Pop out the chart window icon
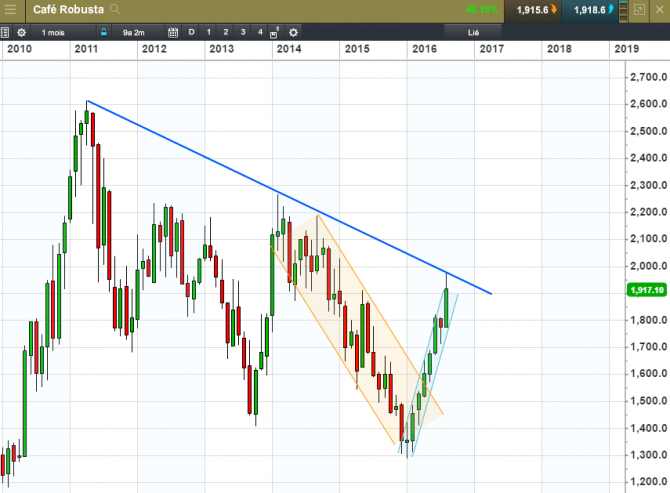This screenshot has height=493, width=670. (639, 9)
